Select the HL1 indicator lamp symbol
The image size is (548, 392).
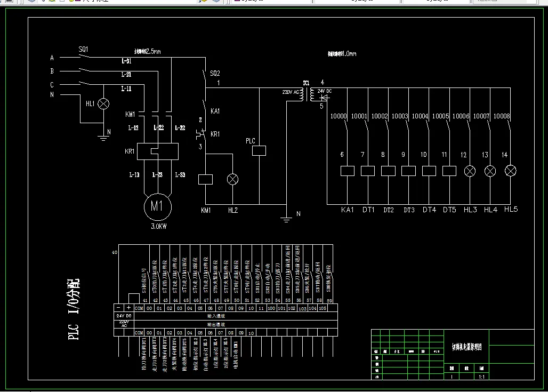(103, 103)
